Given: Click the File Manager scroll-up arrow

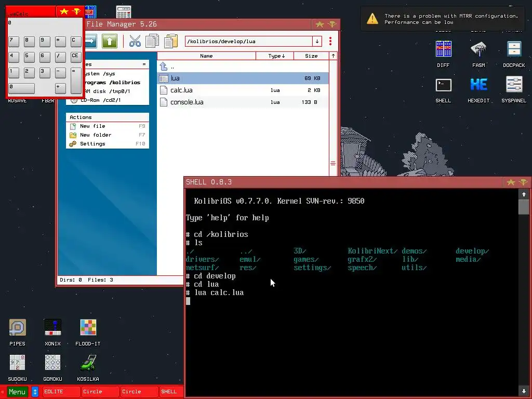Looking at the screenshot, I should pyautogui.click(x=333, y=56).
